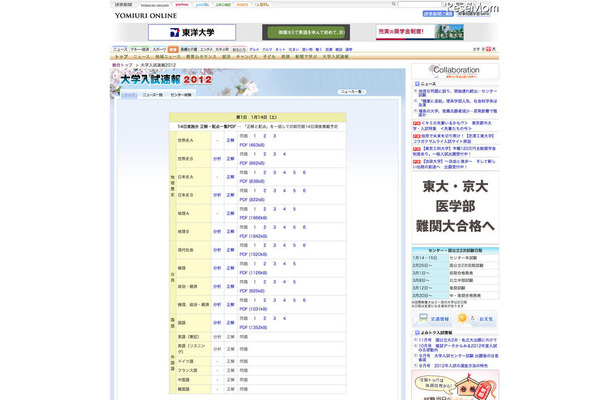Click the 交通情報 bus icon button
Screen dimensions: 610x400
pyautogui.click(x=432, y=319)
